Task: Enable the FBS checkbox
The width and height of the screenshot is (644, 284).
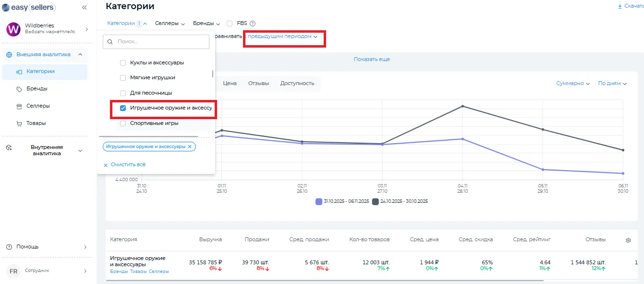Action: 230,24
